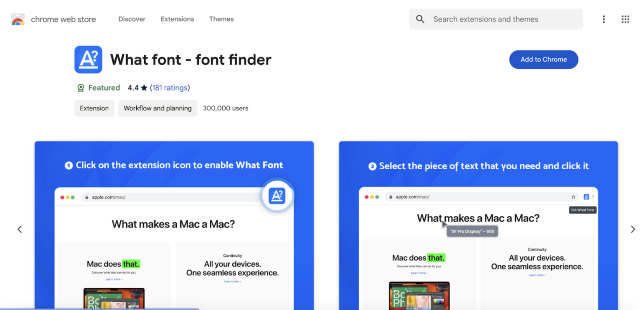
Task: Click the Extension category chip
Action: (94, 108)
